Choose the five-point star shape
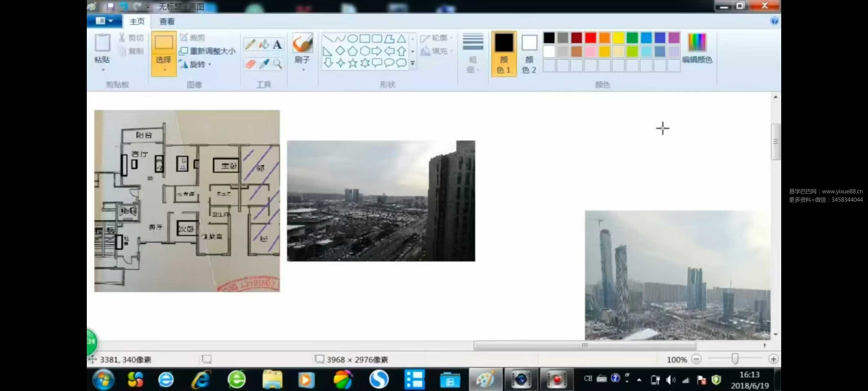 coord(353,63)
